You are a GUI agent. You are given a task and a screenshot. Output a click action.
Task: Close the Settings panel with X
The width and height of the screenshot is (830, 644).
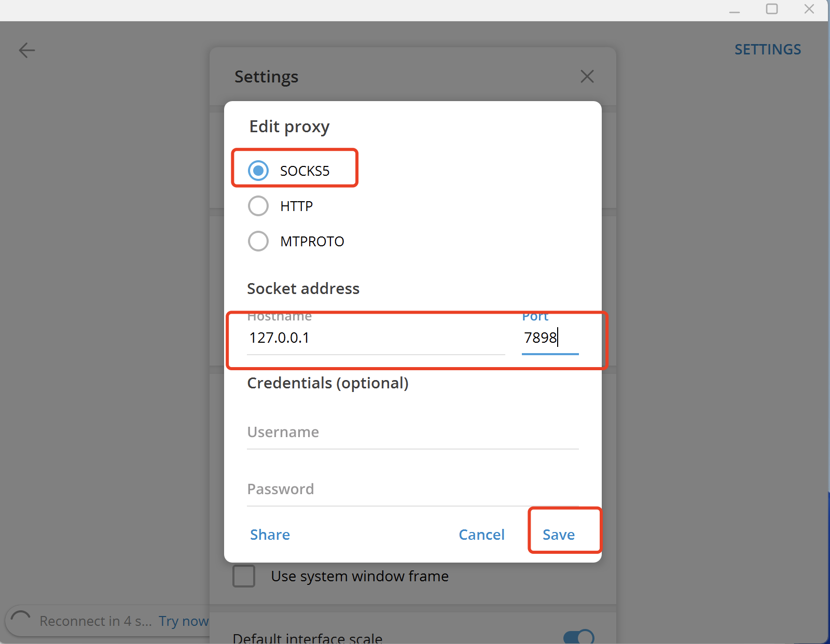pyautogui.click(x=587, y=77)
